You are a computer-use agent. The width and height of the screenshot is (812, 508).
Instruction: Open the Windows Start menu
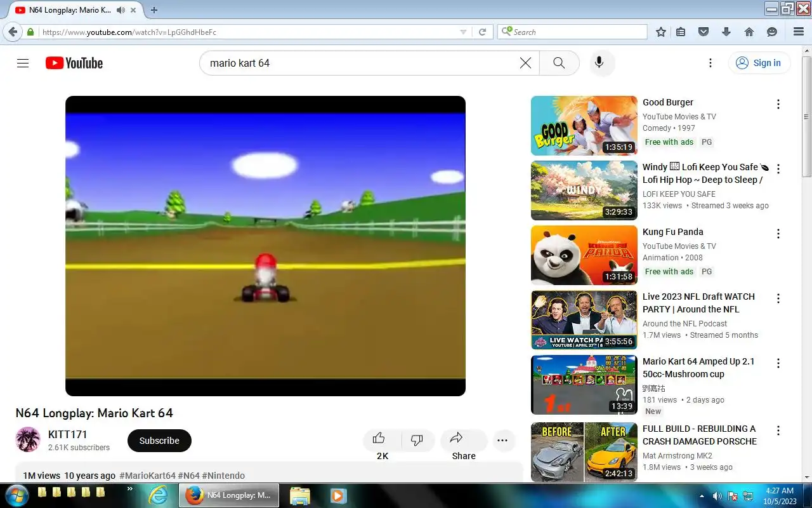16,495
